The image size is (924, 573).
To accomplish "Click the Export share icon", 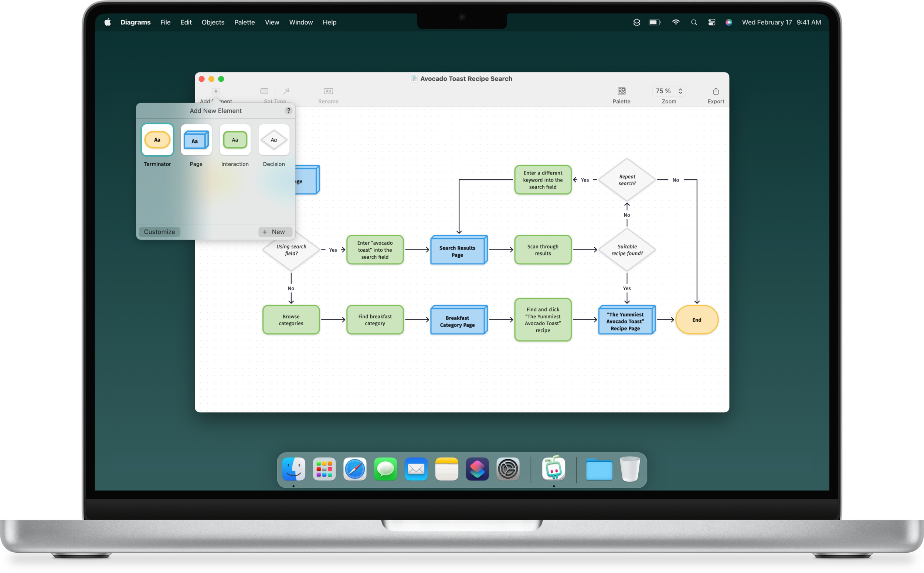I will [715, 91].
